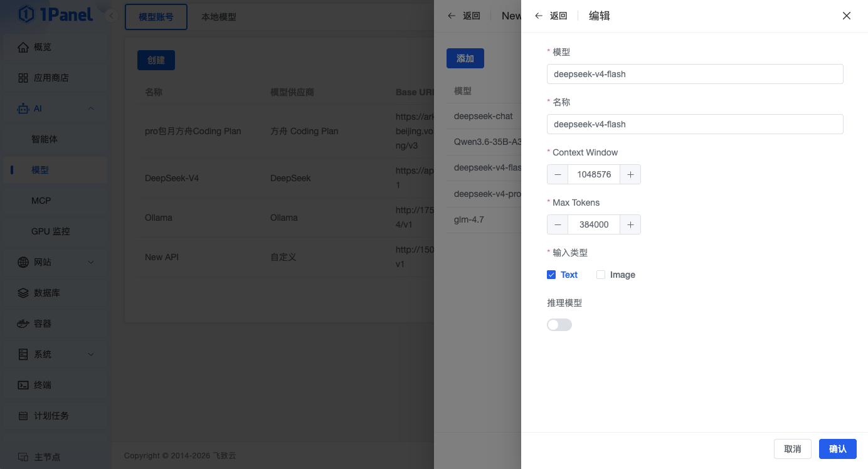This screenshot has width=868, height=469.
Task: Click the 取消 button
Action: (x=793, y=449)
